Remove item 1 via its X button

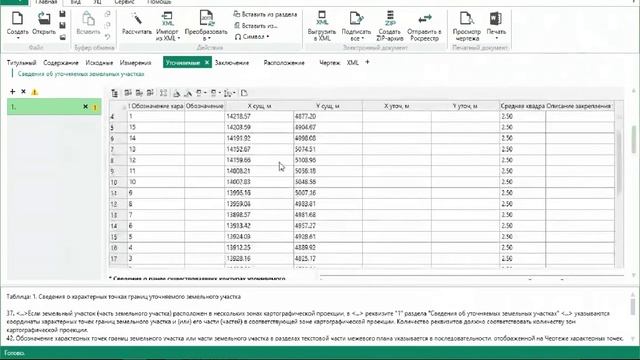85,107
